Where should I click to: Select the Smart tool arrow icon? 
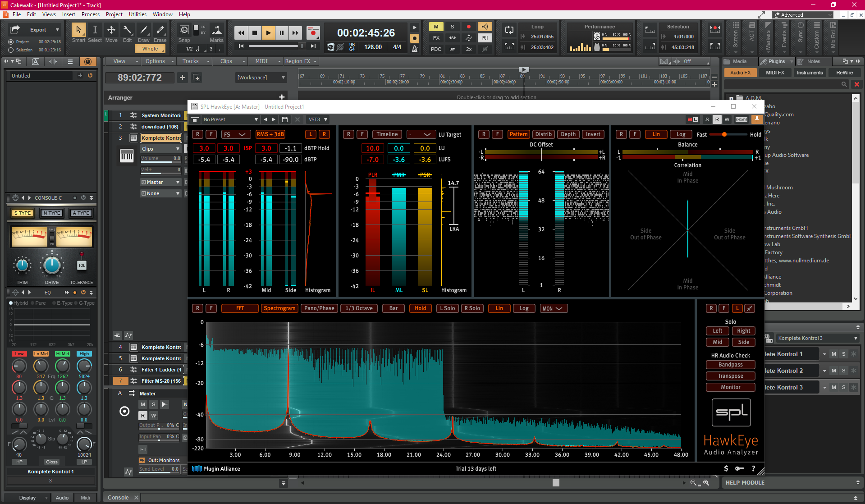pos(78,30)
